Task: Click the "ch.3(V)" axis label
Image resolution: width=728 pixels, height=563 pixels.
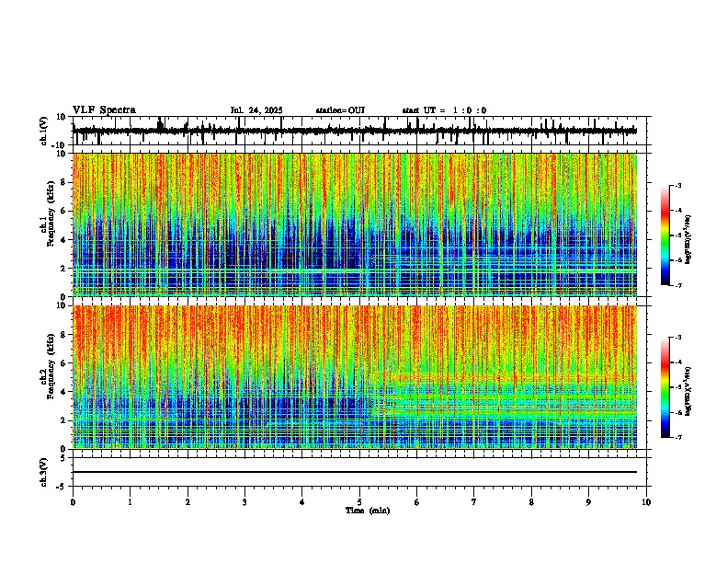Action: [x=44, y=472]
